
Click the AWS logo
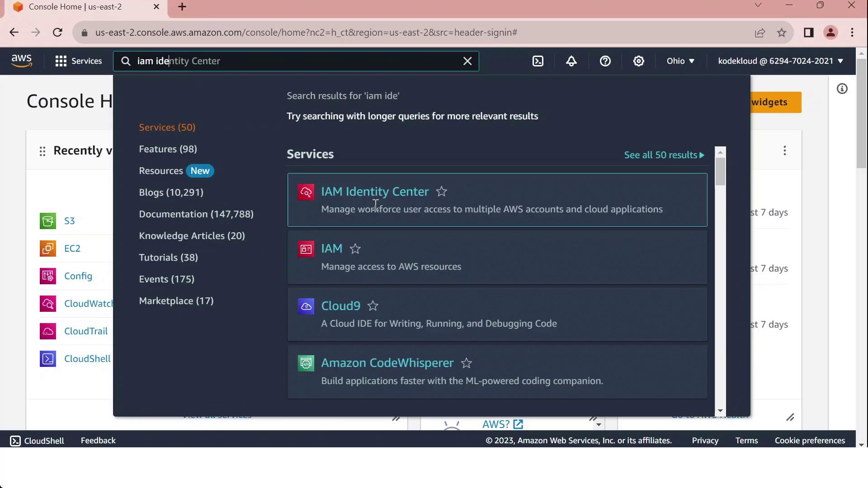21,61
